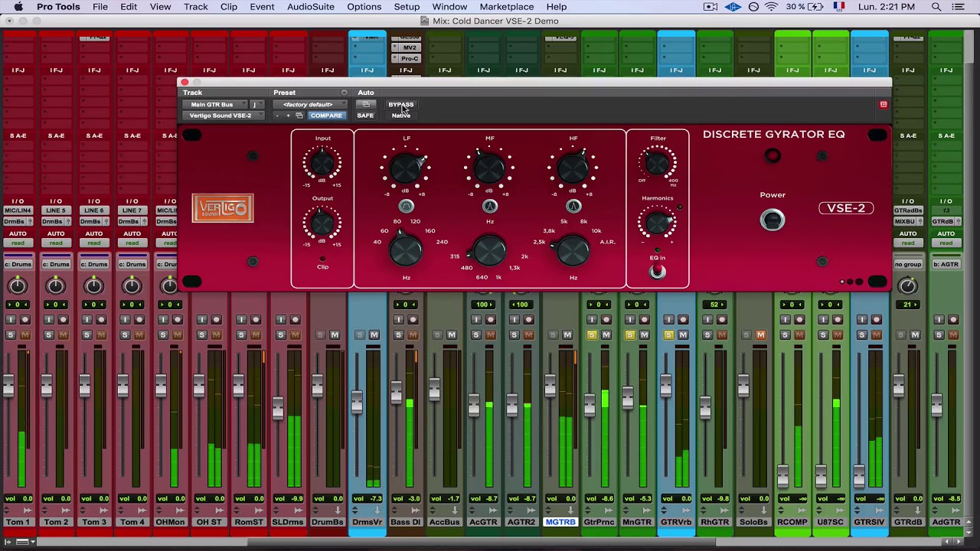980x551 pixels.
Task: Click the Vertigo Sound logo badge
Action: (223, 208)
